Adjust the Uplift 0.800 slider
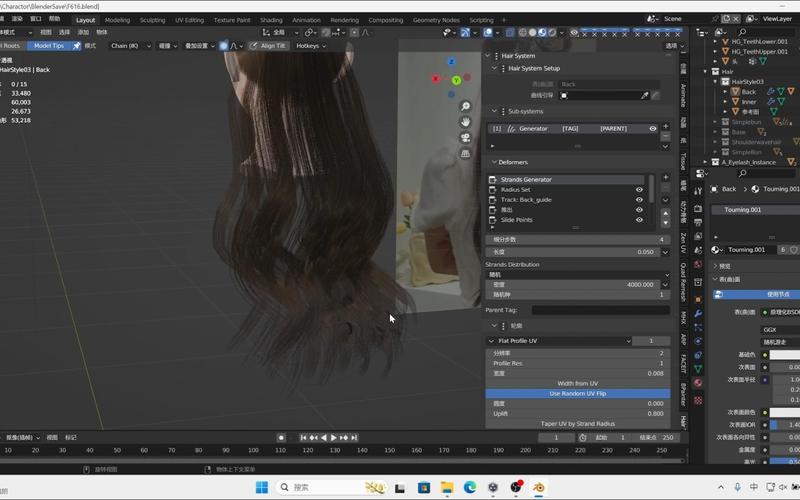The width and height of the screenshot is (800, 500). (578, 414)
